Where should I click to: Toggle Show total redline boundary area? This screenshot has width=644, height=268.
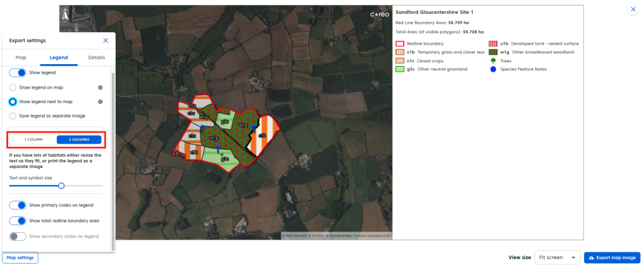coord(18,221)
